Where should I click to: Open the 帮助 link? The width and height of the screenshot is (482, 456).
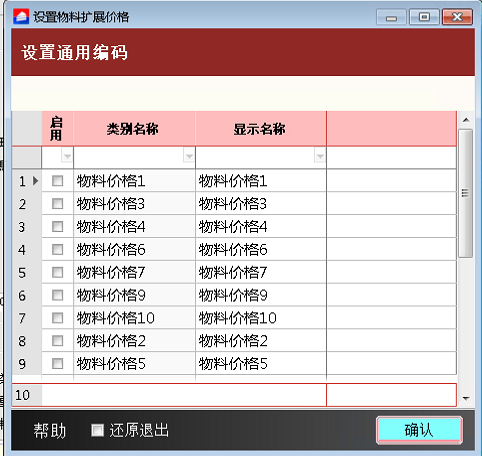49,430
